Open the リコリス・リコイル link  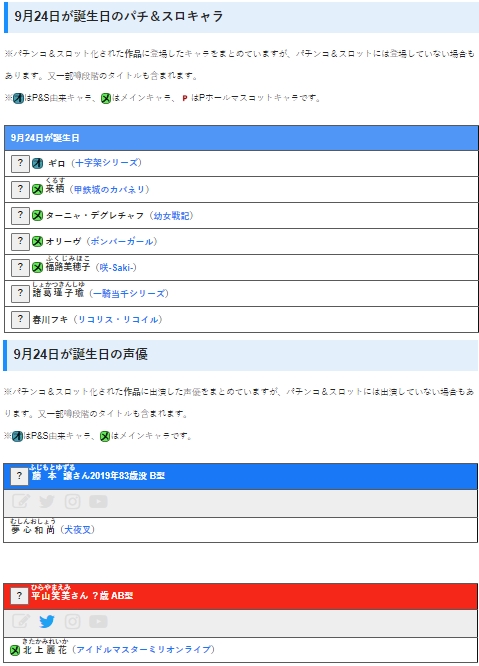tap(118, 319)
